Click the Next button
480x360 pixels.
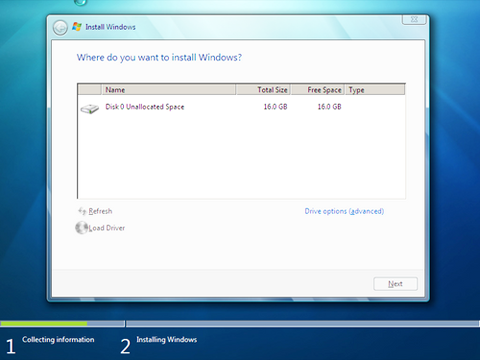pos(395,284)
